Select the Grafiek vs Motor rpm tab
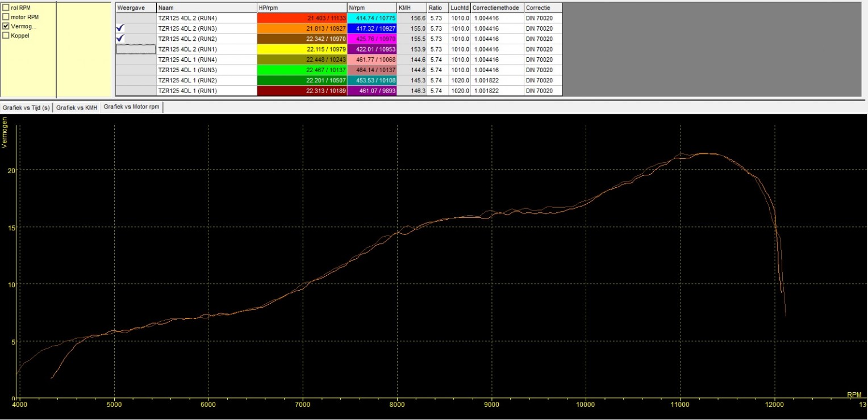The height and width of the screenshot is (420, 868). (132, 107)
